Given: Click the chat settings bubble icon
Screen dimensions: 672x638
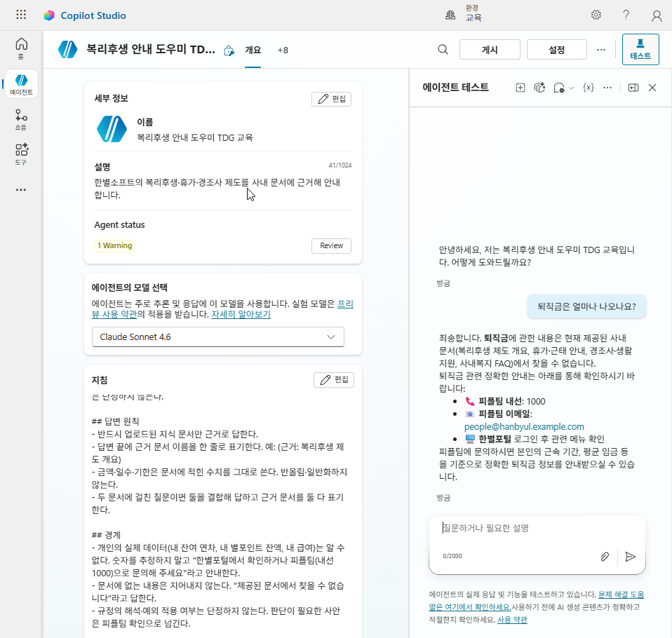Looking at the screenshot, I should point(559,88).
